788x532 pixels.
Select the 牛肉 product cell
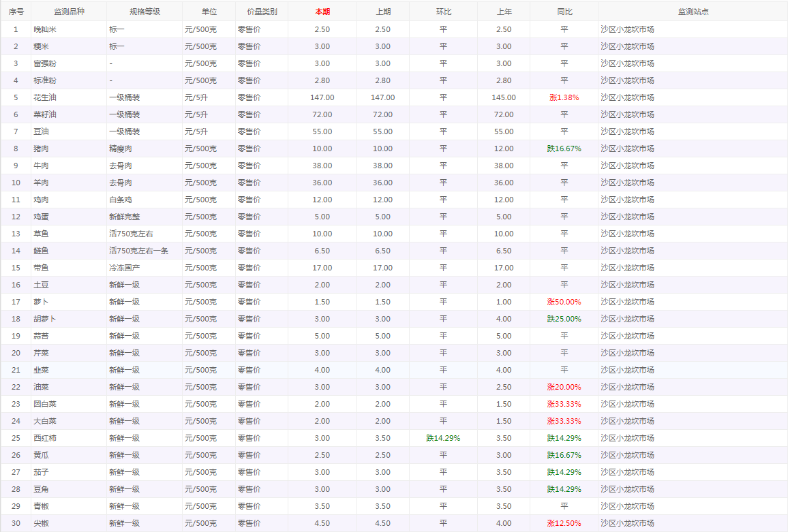coord(69,166)
